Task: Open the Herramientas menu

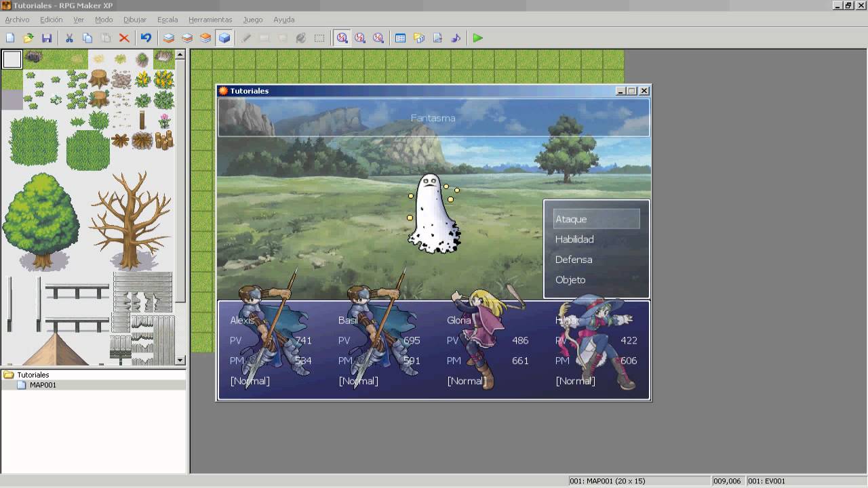Action: click(x=210, y=20)
